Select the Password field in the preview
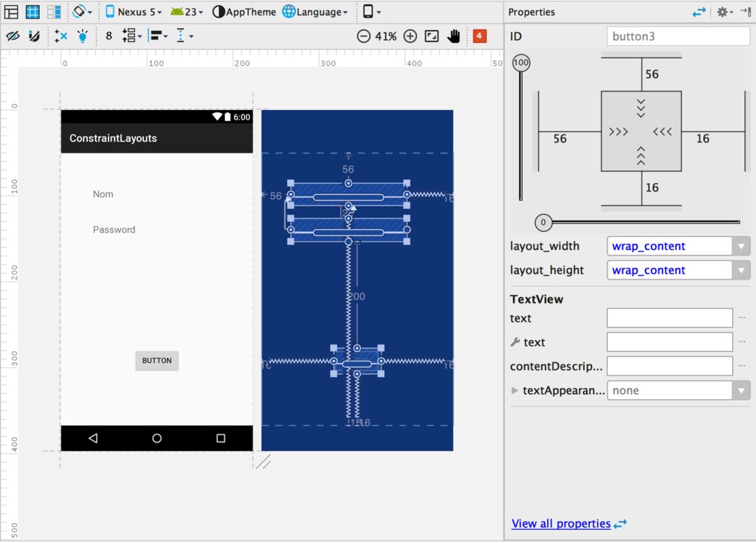 tap(114, 230)
